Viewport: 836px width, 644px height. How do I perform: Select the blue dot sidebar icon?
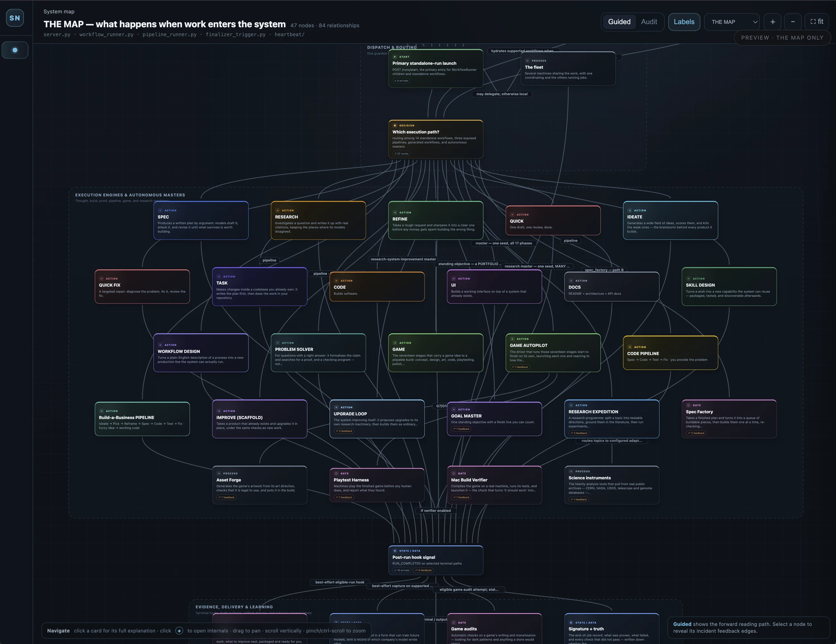pyautogui.click(x=15, y=50)
